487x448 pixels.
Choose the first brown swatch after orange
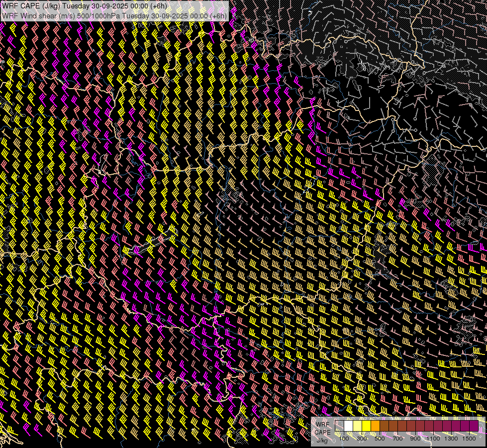click(x=385, y=426)
